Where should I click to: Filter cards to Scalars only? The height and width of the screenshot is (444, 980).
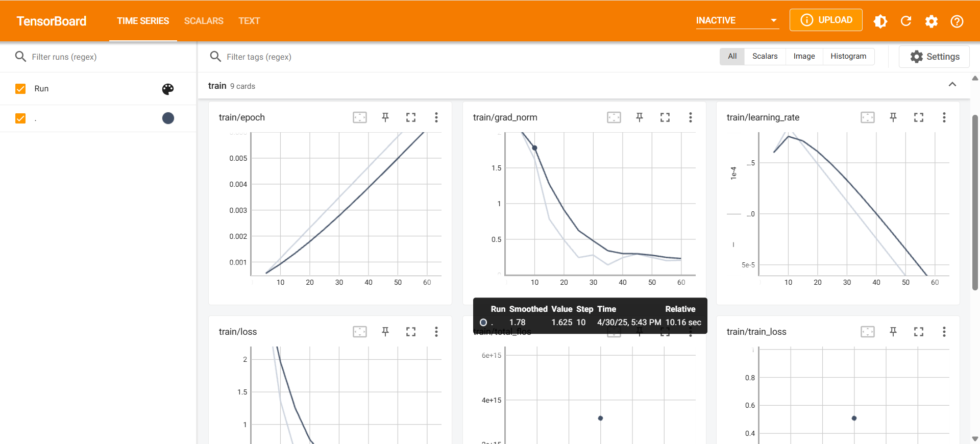[x=765, y=56]
